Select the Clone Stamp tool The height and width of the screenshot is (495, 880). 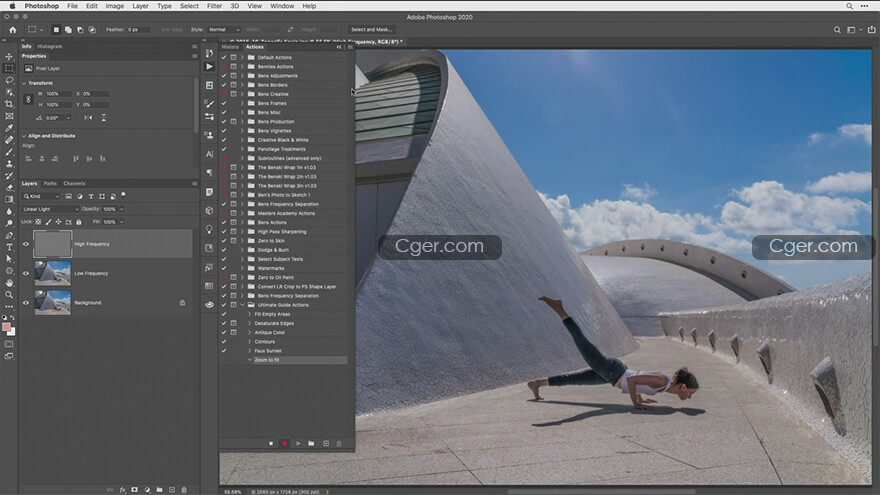click(x=9, y=164)
